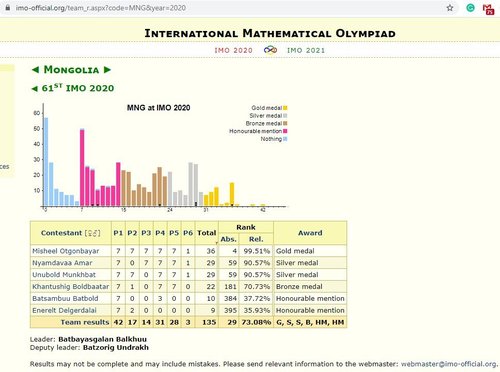500x372 pixels.
Task: Click the tallest pink bar in the chart
Action: pyautogui.click(x=82, y=167)
